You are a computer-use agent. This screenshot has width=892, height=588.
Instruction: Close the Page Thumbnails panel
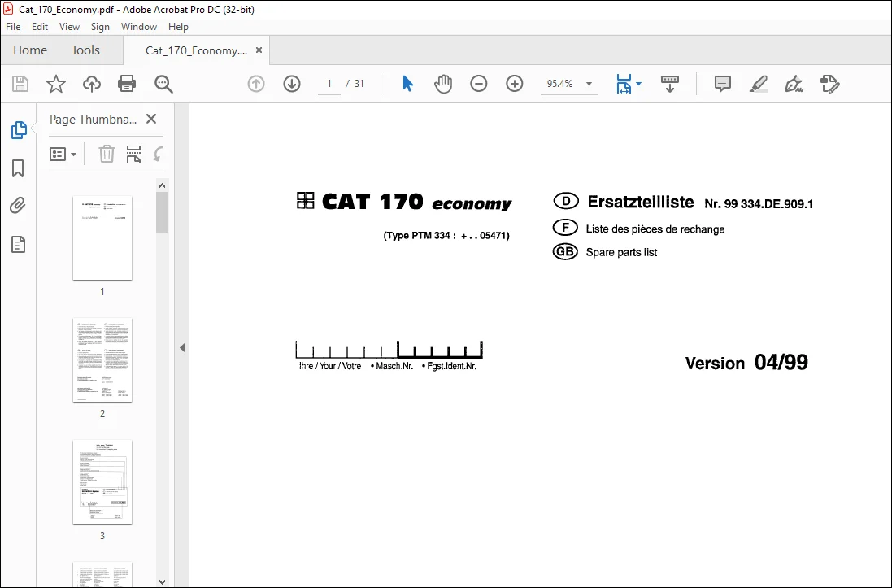coord(151,119)
